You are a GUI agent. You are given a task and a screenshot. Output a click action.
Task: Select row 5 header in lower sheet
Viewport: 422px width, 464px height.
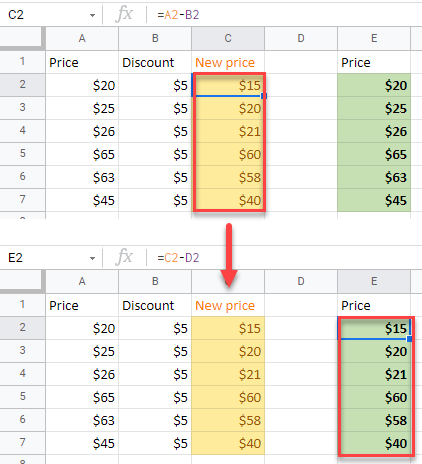pos(22,397)
